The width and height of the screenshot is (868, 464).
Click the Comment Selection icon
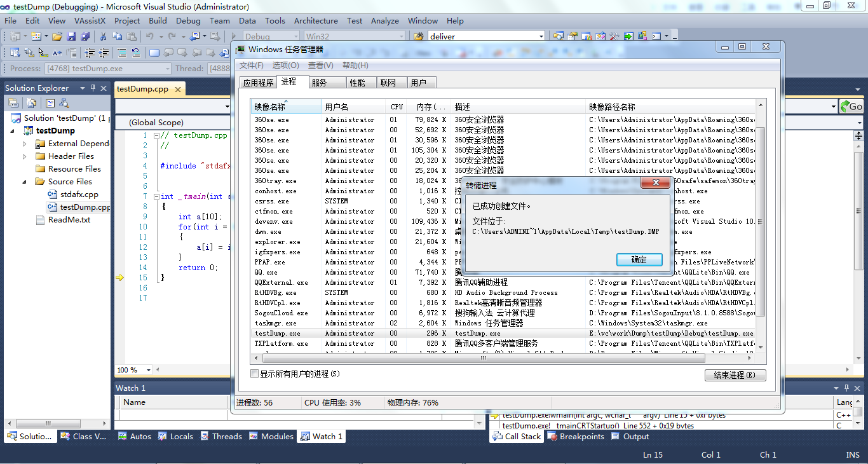pos(121,53)
